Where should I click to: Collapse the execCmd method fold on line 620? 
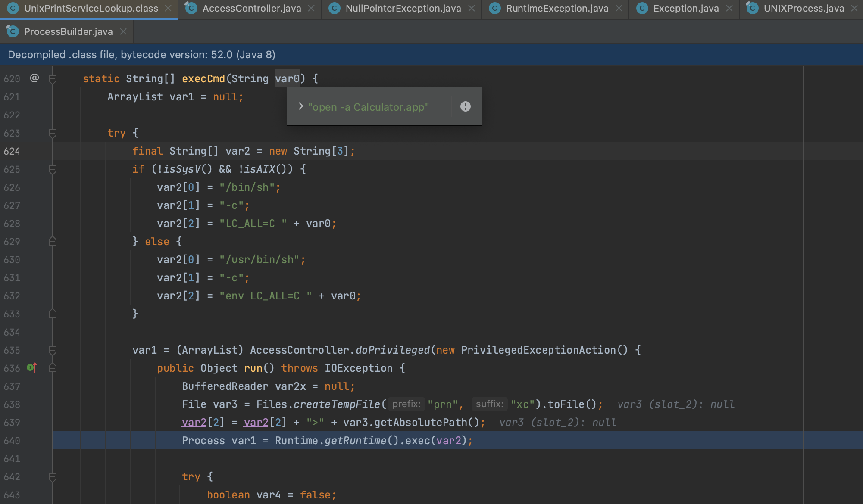click(53, 79)
